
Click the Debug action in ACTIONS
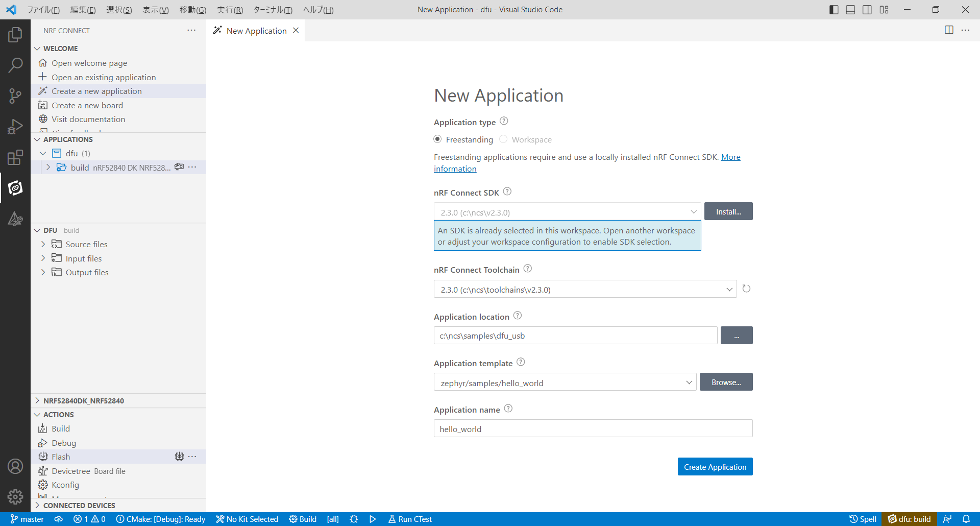64,443
